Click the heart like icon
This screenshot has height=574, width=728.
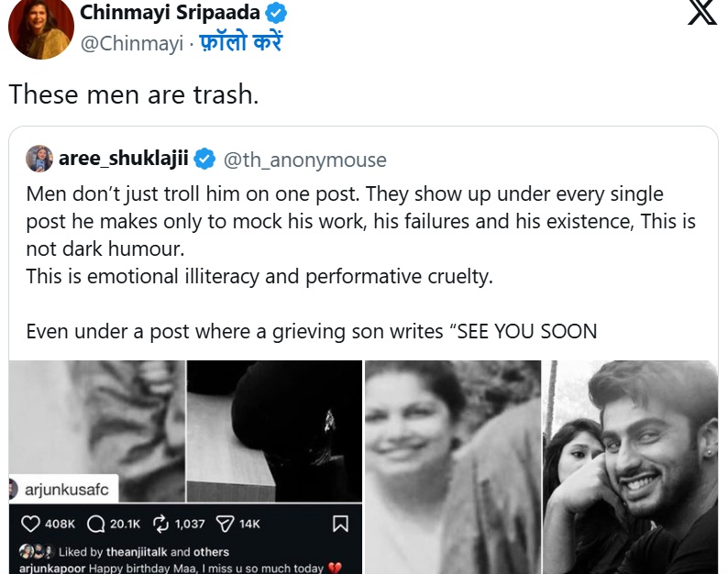30,524
